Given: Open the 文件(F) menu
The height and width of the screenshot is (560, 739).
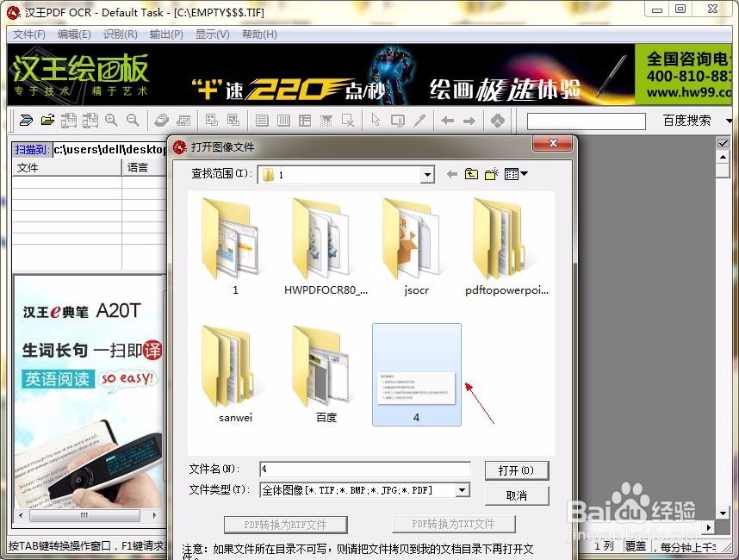Looking at the screenshot, I should 28,34.
